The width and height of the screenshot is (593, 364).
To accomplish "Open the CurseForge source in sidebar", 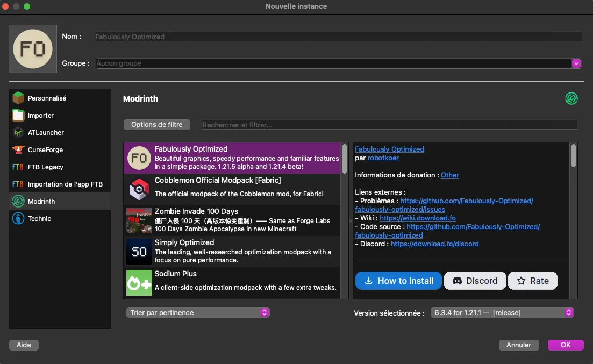I will tap(45, 150).
